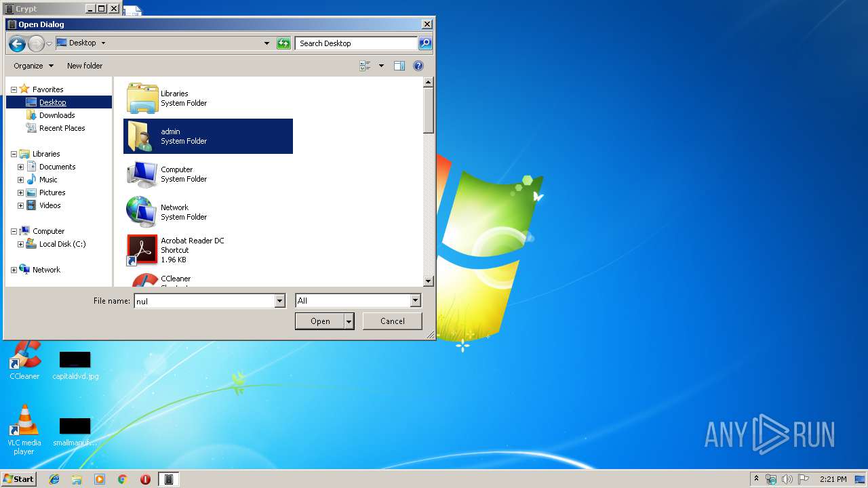The width and height of the screenshot is (868, 488).
Task: Click the Cancel button
Action: 392,321
